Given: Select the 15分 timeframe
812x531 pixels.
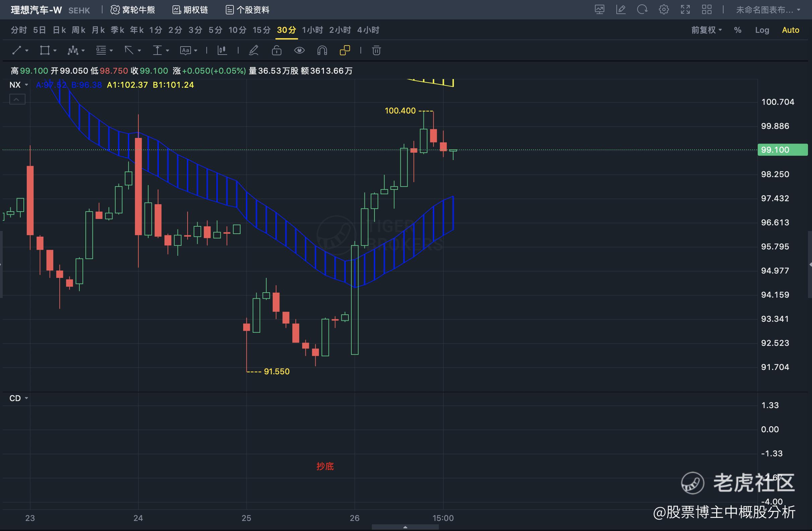Looking at the screenshot, I should [262, 30].
